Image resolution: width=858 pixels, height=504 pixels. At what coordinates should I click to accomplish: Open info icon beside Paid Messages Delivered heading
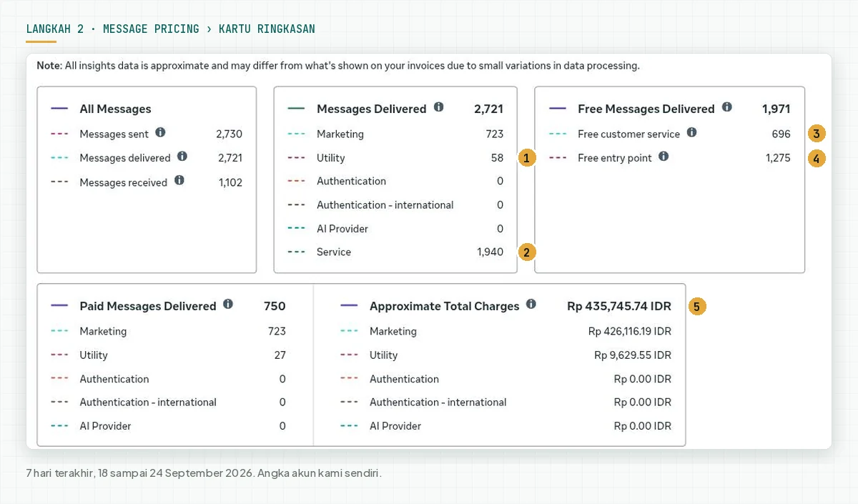click(x=228, y=304)
